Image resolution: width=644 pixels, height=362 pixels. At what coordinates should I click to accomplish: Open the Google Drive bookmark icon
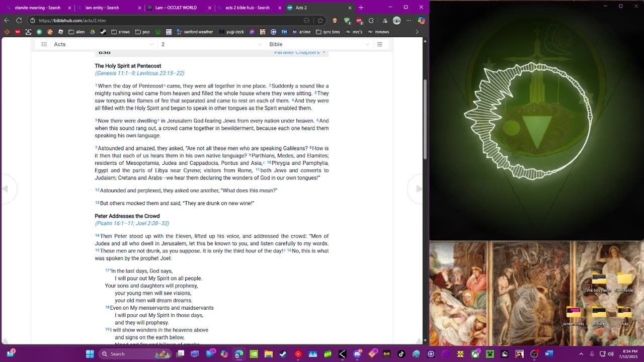[x=93, y=32]
